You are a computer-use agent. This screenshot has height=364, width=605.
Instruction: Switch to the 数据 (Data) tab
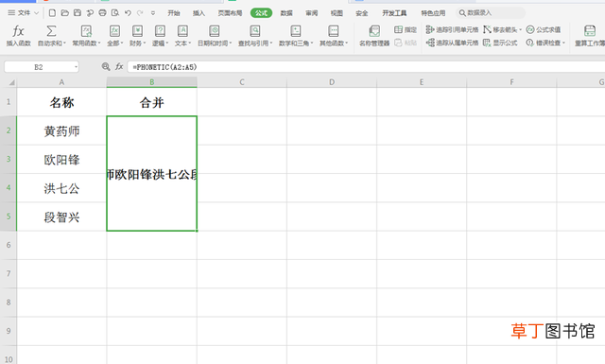tap(286, 13)
